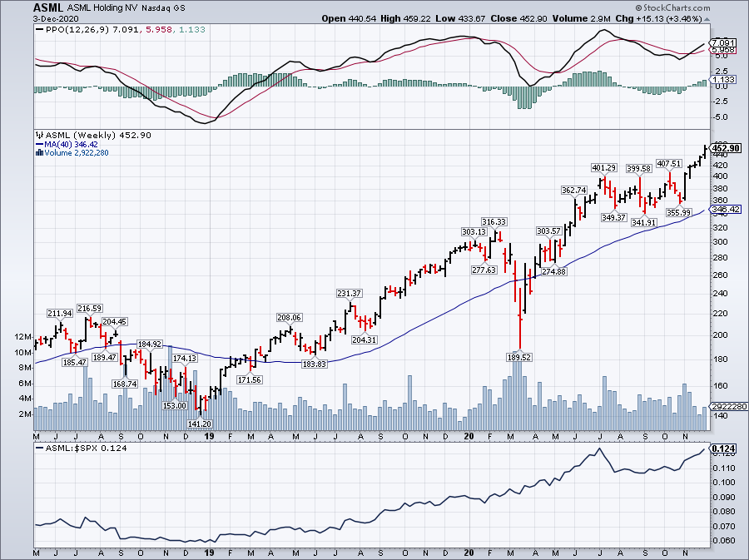
Task: Click the 184.92 price label
Action: pos(150,344)
